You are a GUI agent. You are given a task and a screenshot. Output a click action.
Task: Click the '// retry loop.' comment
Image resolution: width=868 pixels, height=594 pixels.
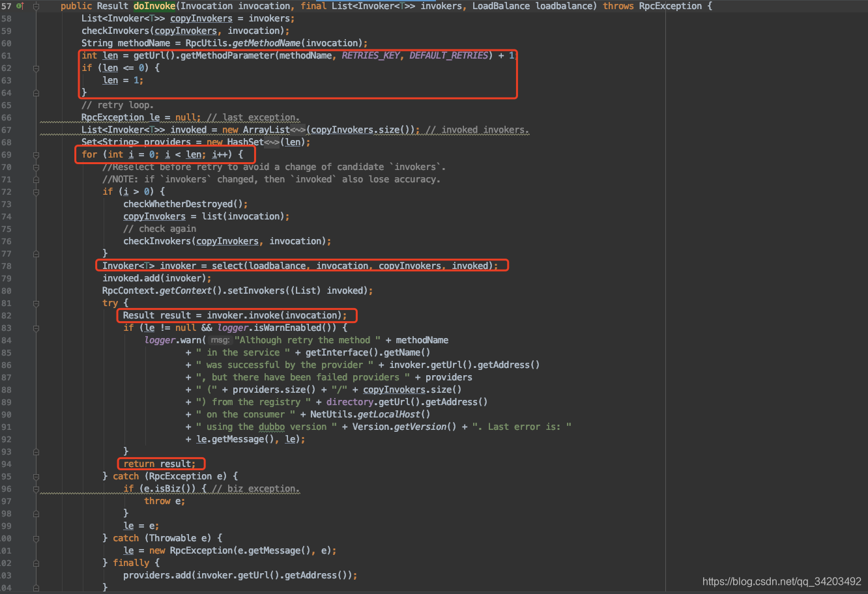click(x=117, y=105)
